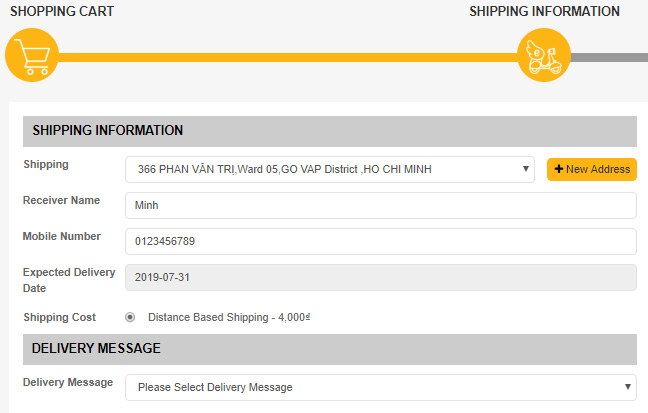
Task: Click the delivery scooter step icon
Action: click(x=544, y=55)
